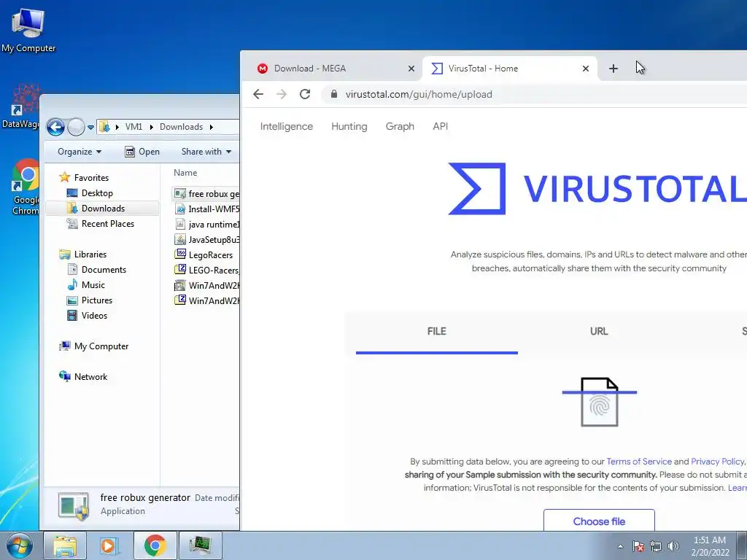The image size is (747, 560).
Task: Select first Win7AndW2K file with picture icon
Action: coord(206,285)
